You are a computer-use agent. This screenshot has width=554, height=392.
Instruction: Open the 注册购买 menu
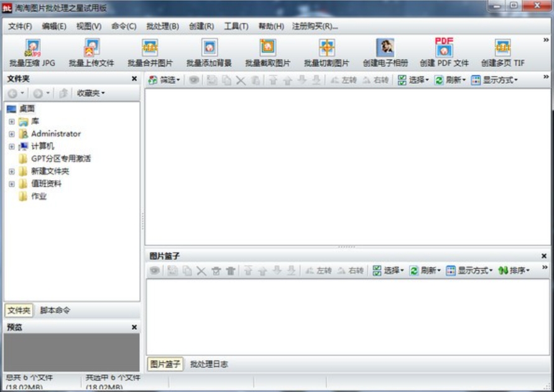[x=315, y=27]
